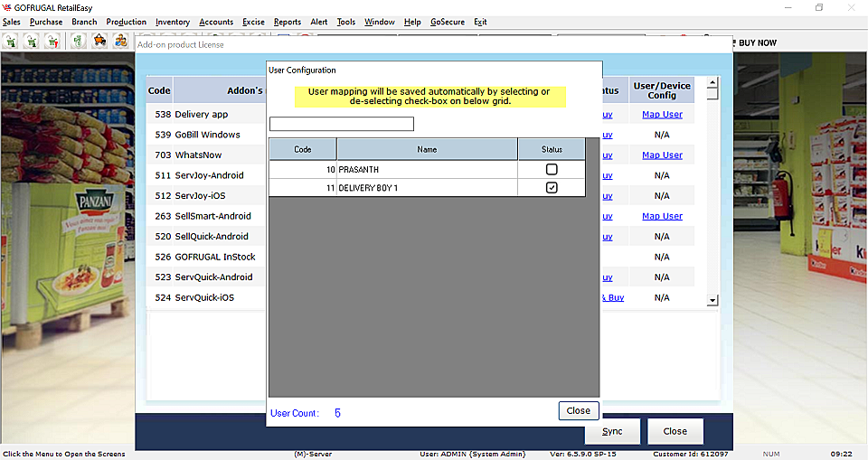Click N/A config cell for GoBill Windows
The height and width of the screenshot is (460, 868).
[x=662, y=135]
